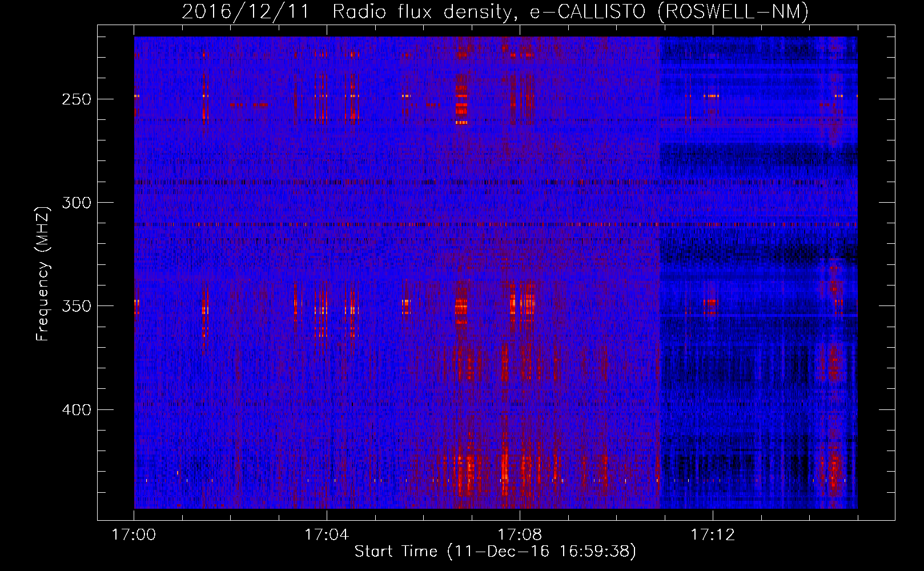Select the 250 frequency axis label

pos(76,99)
